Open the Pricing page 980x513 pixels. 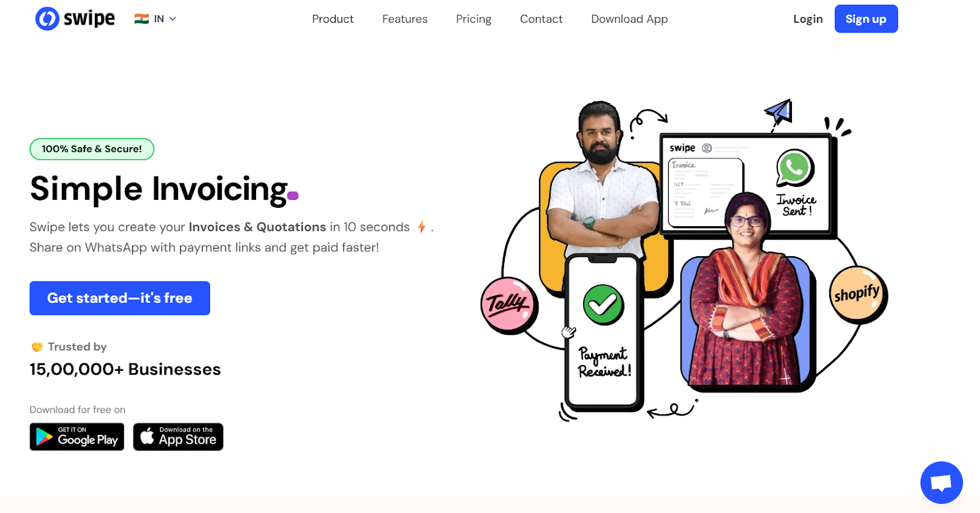(473, 19)
